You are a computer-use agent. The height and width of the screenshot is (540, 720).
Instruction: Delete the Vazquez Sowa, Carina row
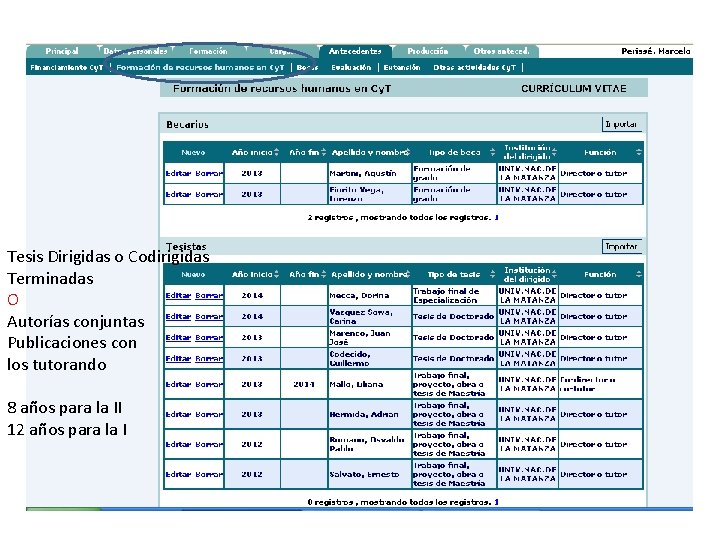[x=209, y=317]
